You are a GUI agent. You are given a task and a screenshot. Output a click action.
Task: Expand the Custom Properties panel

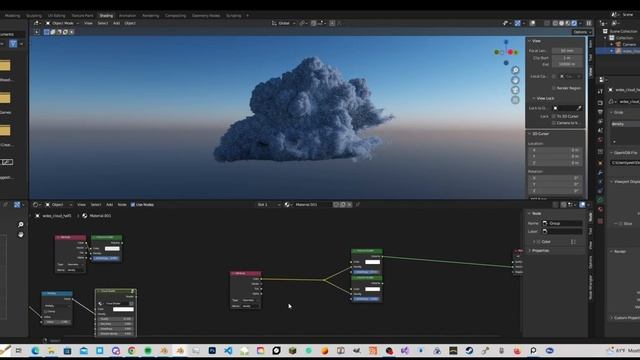612,318
